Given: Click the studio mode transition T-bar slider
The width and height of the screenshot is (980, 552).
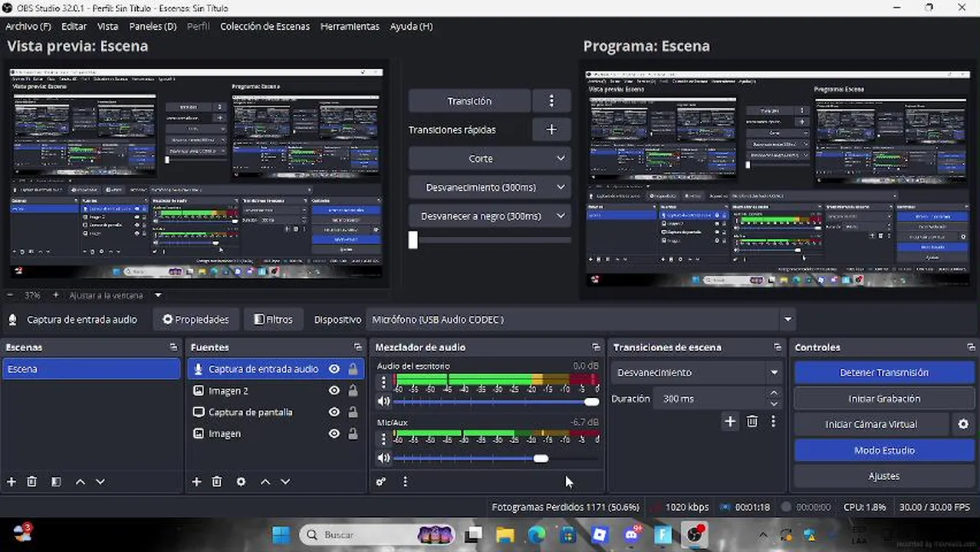Looking at the screenshot, I should (490, 240).
